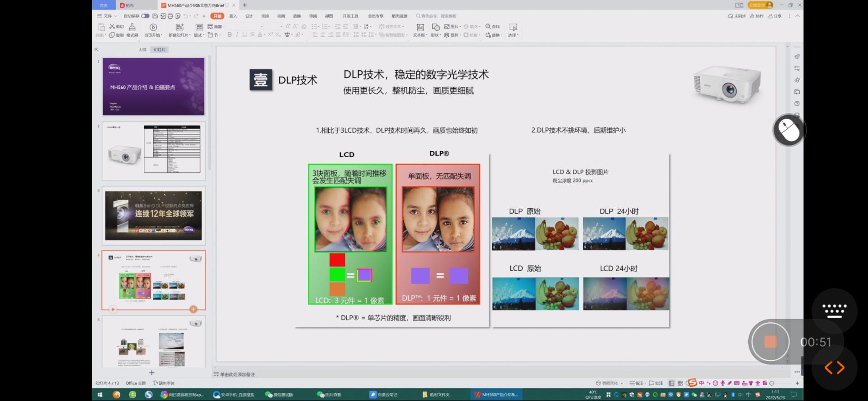Click the undo arrow icon
Viewport: 868px width, 401px height.
(x=185, y=16)
